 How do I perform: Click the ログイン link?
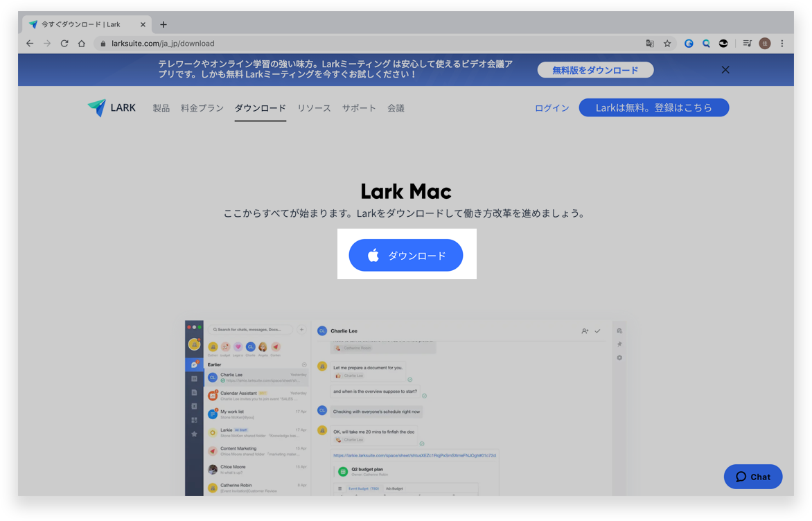click(551, 108)
